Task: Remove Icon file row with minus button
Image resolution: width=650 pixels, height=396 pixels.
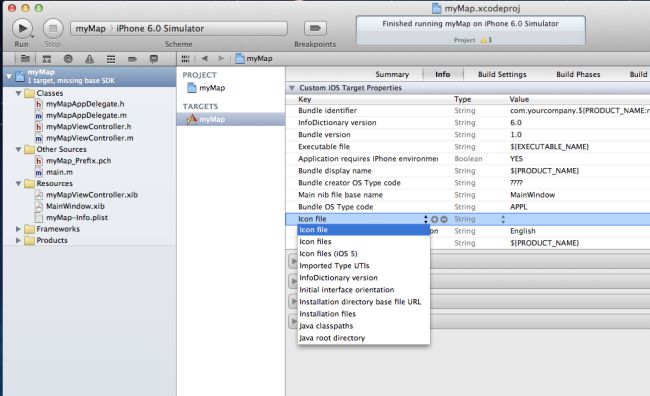Action: click(x=444, y=219)
